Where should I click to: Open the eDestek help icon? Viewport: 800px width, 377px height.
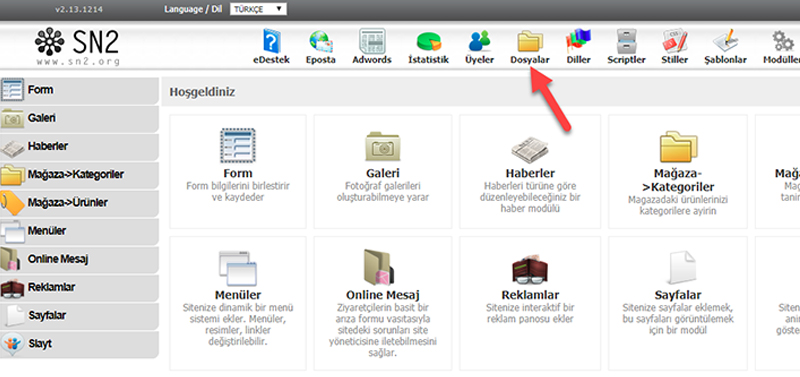(271, 41)
